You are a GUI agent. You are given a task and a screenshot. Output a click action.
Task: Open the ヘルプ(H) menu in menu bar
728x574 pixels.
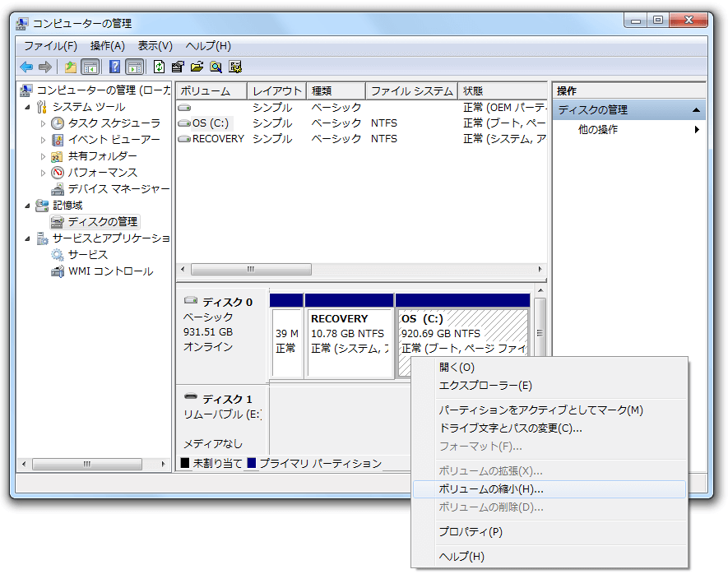(208, 46)
